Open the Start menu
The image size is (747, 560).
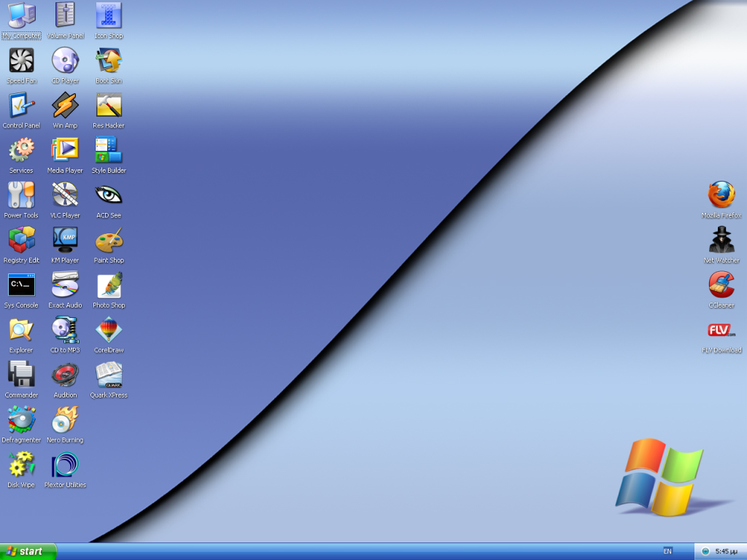point(28,551)
